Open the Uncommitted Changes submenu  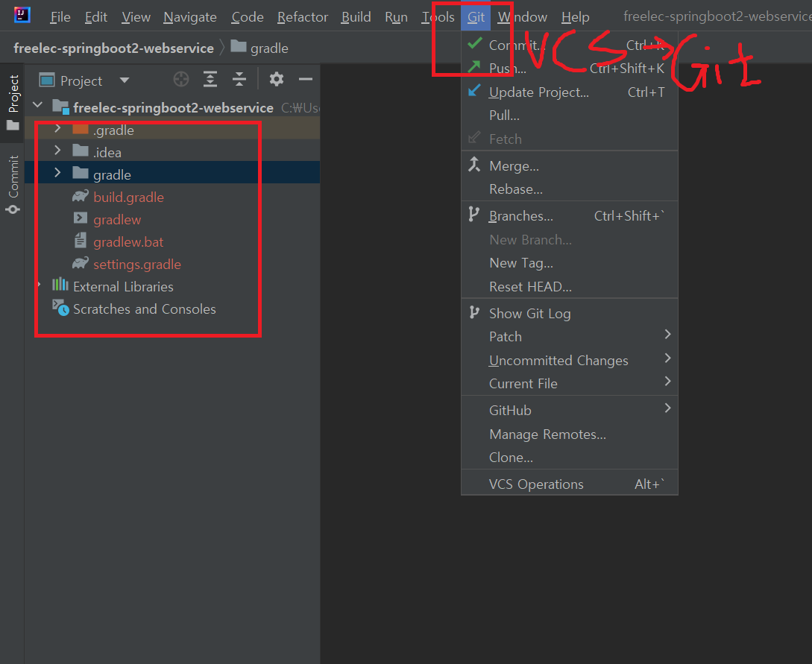[x=569, y=360]
